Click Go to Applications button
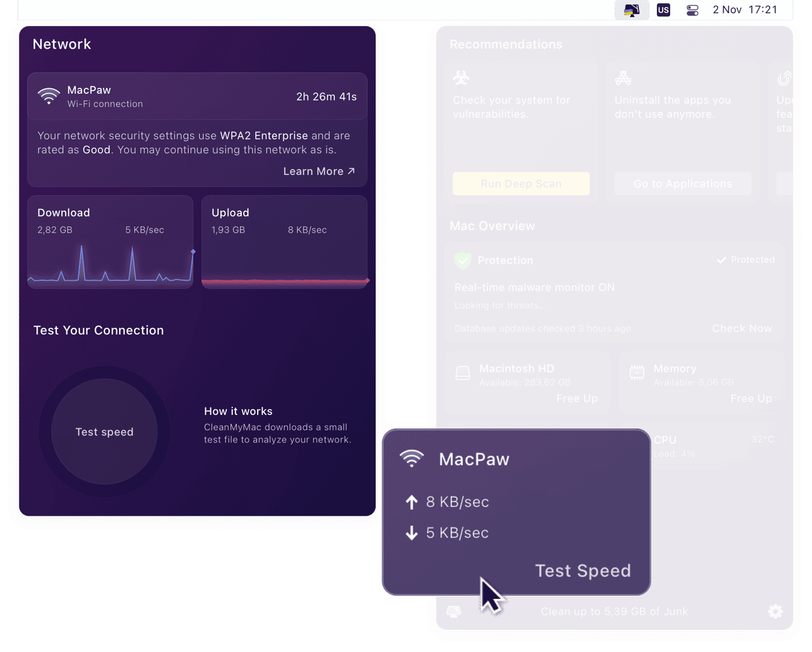Image resolution: width=812 pixels, height=652 pixels. (x=683, y=184)
